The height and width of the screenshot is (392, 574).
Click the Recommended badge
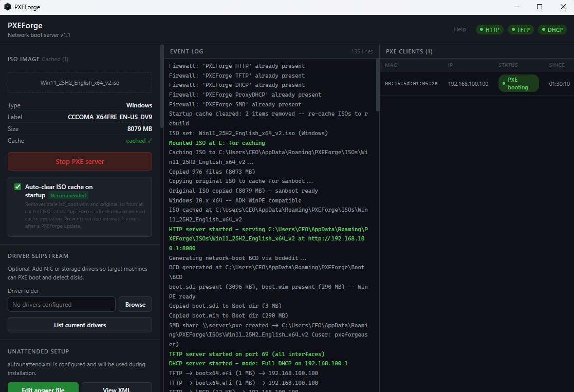[x=68, y=195]
